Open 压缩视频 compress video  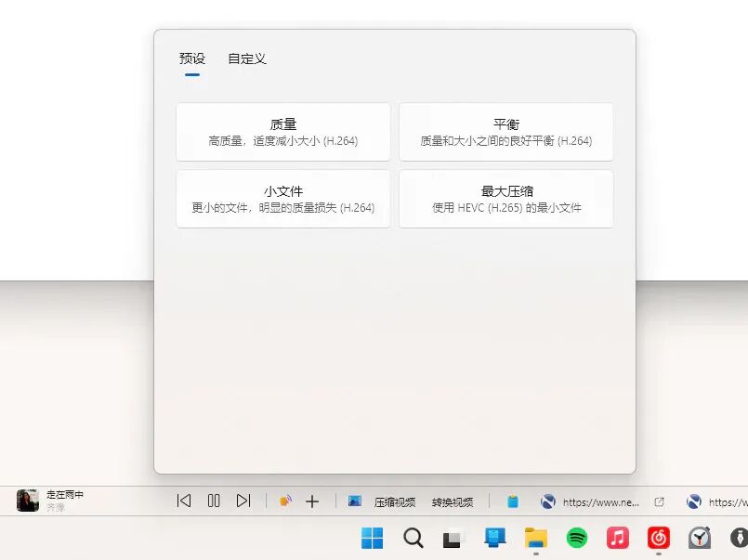[x=395, y=502]
